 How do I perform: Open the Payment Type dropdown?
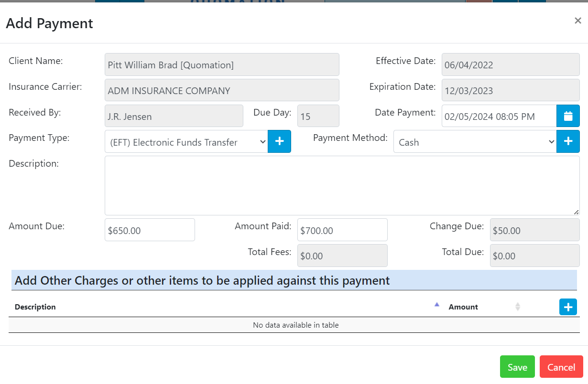tap(186, 142)
